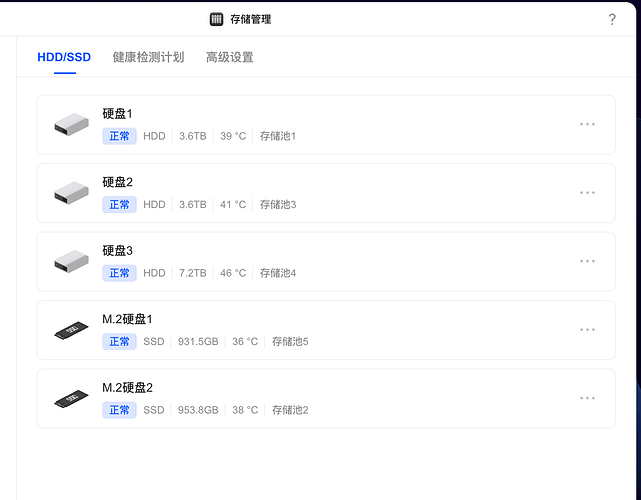
Task: Click the SSD type label of M.2硬盘1
Action: [154, 341]
